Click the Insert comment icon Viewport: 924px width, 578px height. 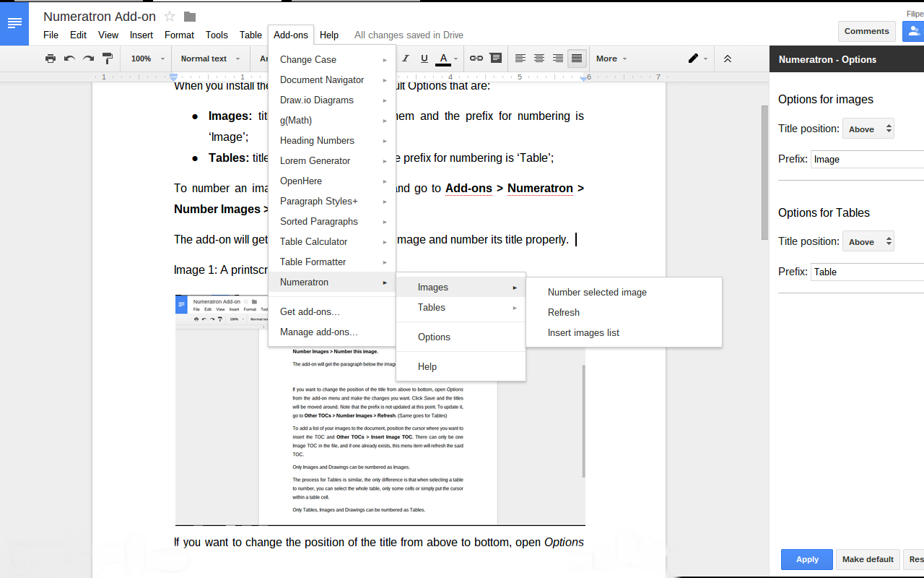(x=495, y=59)
